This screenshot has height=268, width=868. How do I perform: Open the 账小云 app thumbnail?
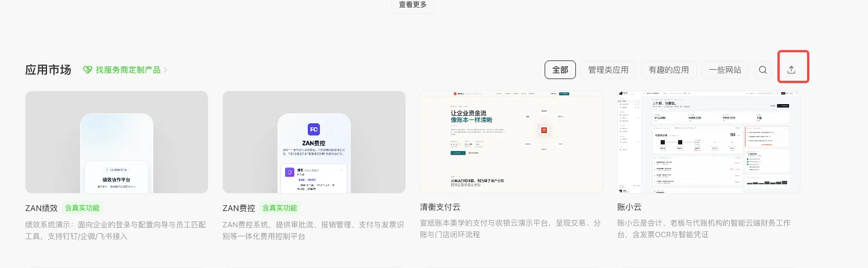click(x=709, y=142)
